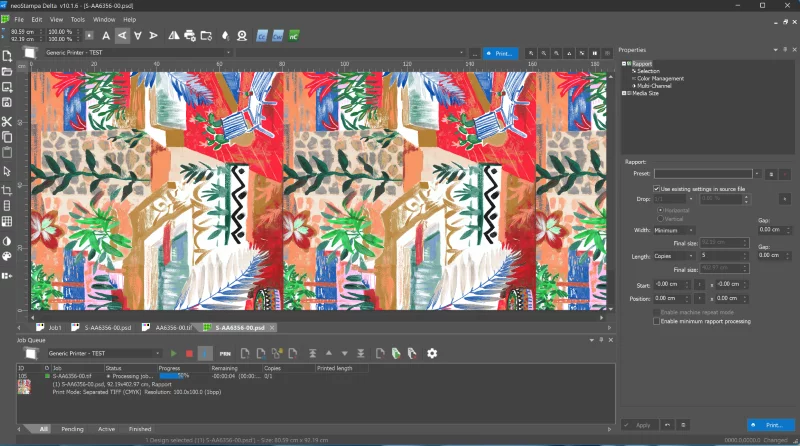Viewport: 800px width, 446px height.
Task: Expand the Media Size tree node
Action: pyautogui.click(x=625, y=93)
